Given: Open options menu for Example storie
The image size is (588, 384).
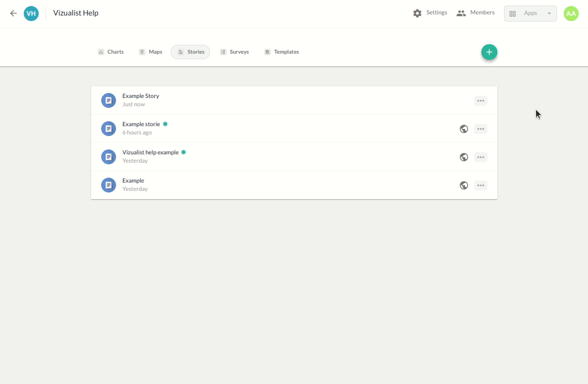Looking at the screenshot, I should [x=481, y=129].
